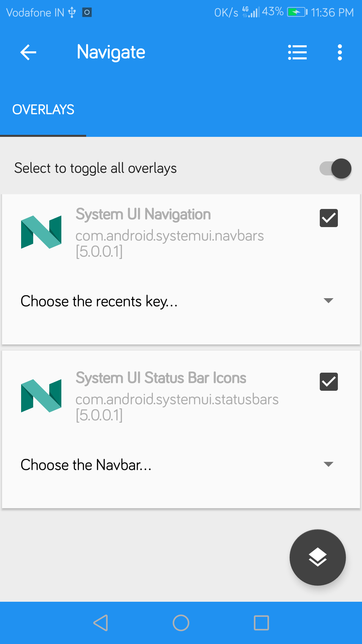Open the three-dot overflow menu

pyautogui.click(x=340, y=52)
